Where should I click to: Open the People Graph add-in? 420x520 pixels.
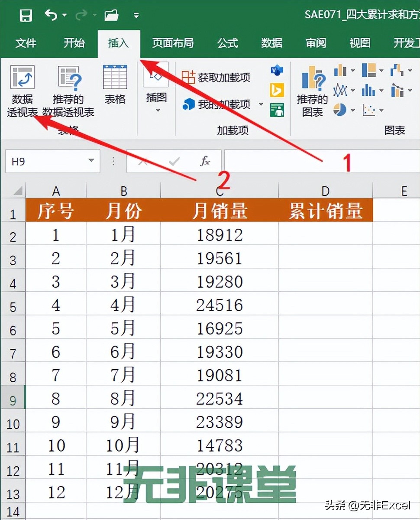[x=276, y=110]
